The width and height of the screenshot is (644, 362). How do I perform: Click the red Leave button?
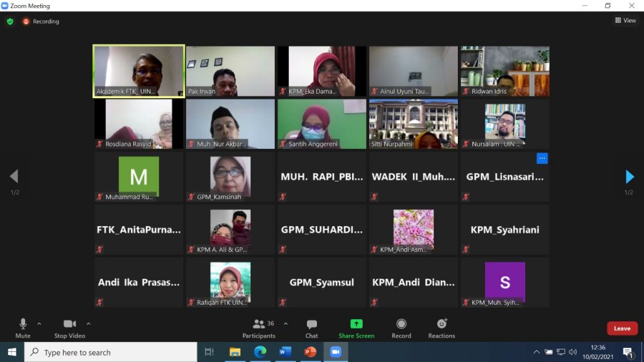coord(621,328)
